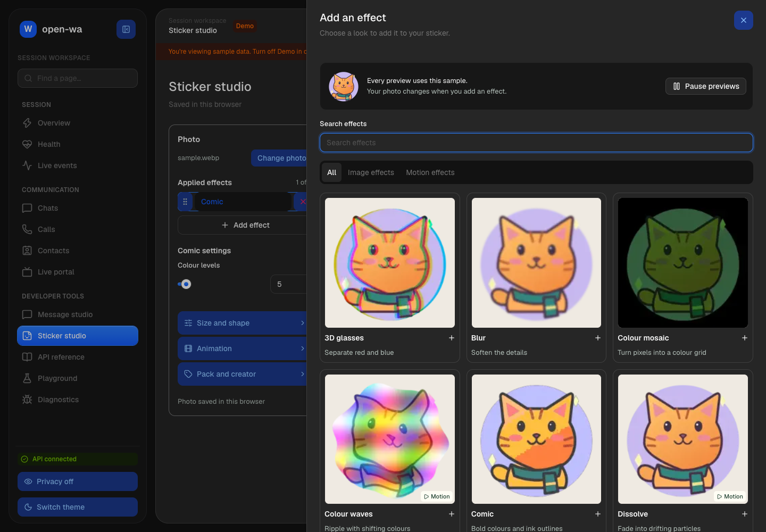
Task: Add the Colour waves effect plus icon
Action: [452, 514]
